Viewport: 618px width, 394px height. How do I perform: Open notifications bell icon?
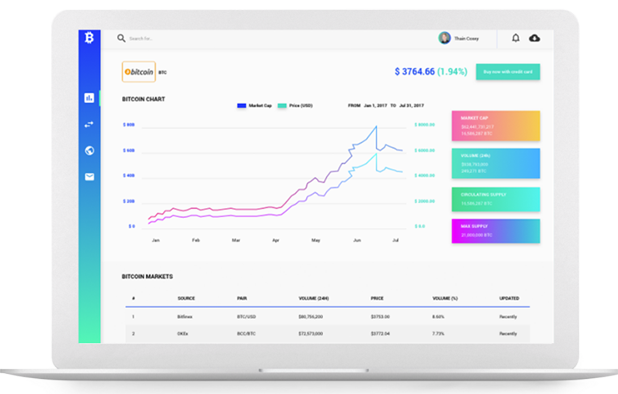(516, 38)
